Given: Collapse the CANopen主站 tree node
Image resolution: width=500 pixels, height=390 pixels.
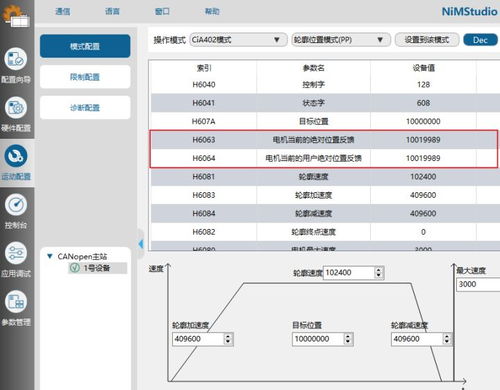Looking at the screenshot, I should click(50, 256).
